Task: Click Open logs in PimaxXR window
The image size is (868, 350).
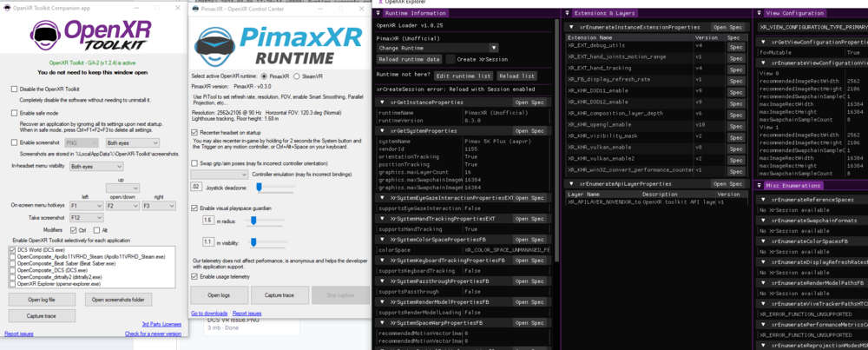Action: click(220, 295)
